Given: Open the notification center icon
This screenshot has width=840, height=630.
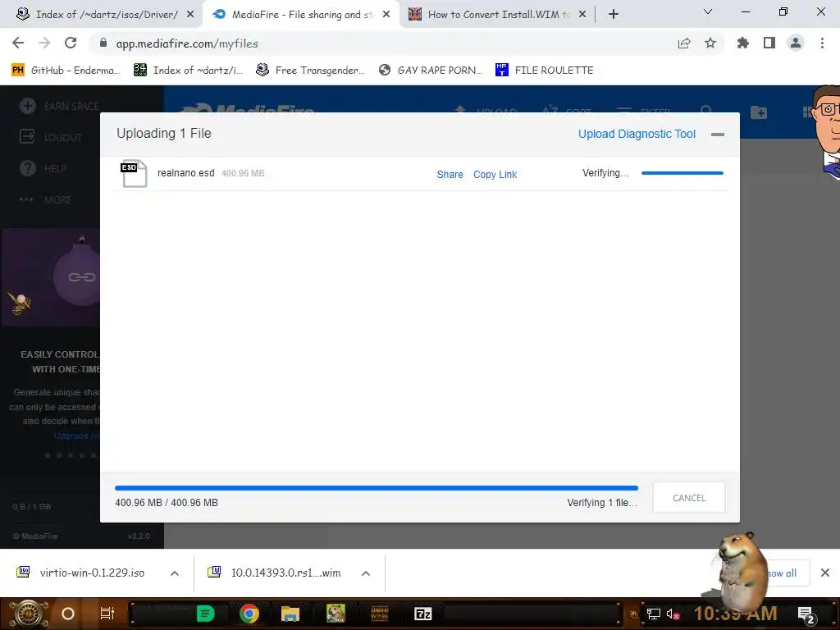Looking at the screenshot, I should 806,614.
